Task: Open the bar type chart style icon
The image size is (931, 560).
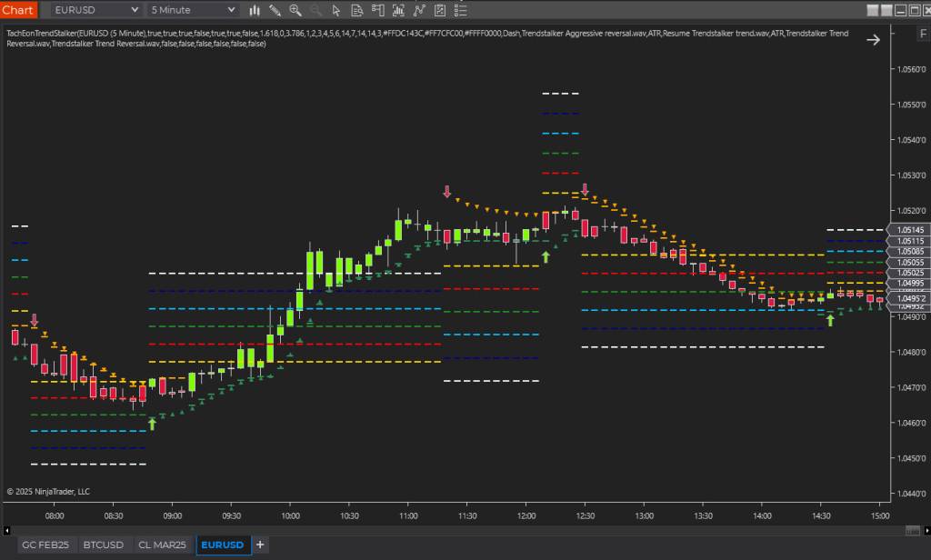Action: point(255,11)
